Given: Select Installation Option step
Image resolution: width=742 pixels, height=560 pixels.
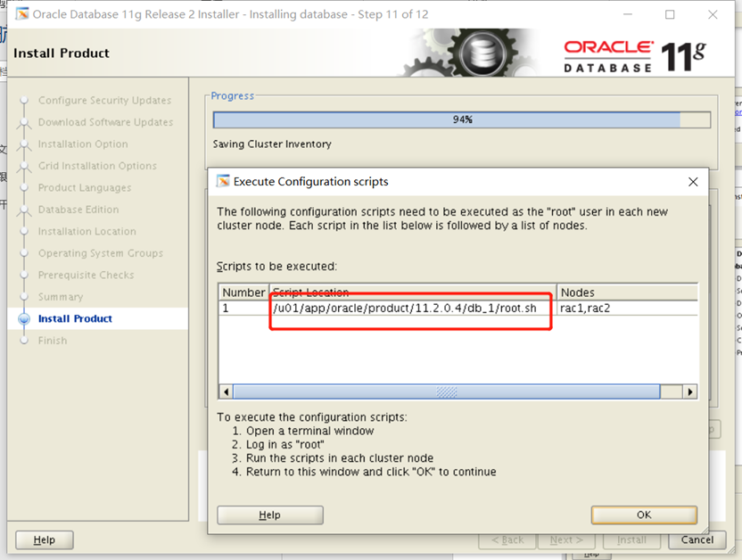Looking at the screenshot, I should pos(83,144).
